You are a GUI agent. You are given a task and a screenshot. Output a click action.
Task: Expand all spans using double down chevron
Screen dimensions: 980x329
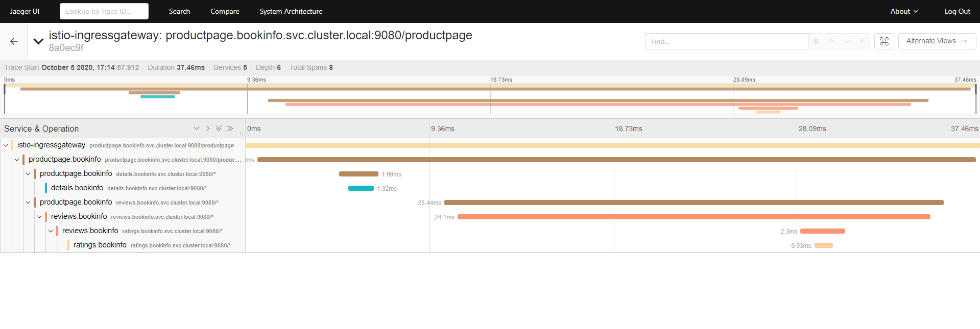click(219, 129)
